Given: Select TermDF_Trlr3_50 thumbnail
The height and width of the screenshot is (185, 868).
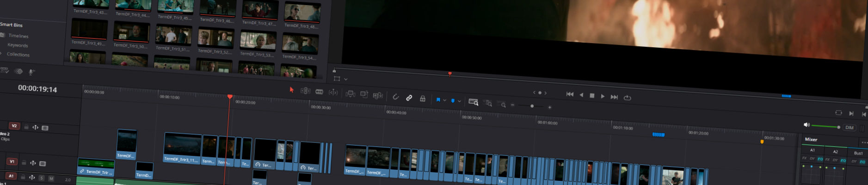Looking at the screenshot, I should pos(131,33).
